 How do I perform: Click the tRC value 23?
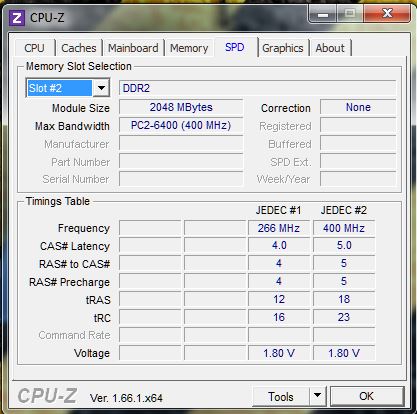tap(344, 317)
